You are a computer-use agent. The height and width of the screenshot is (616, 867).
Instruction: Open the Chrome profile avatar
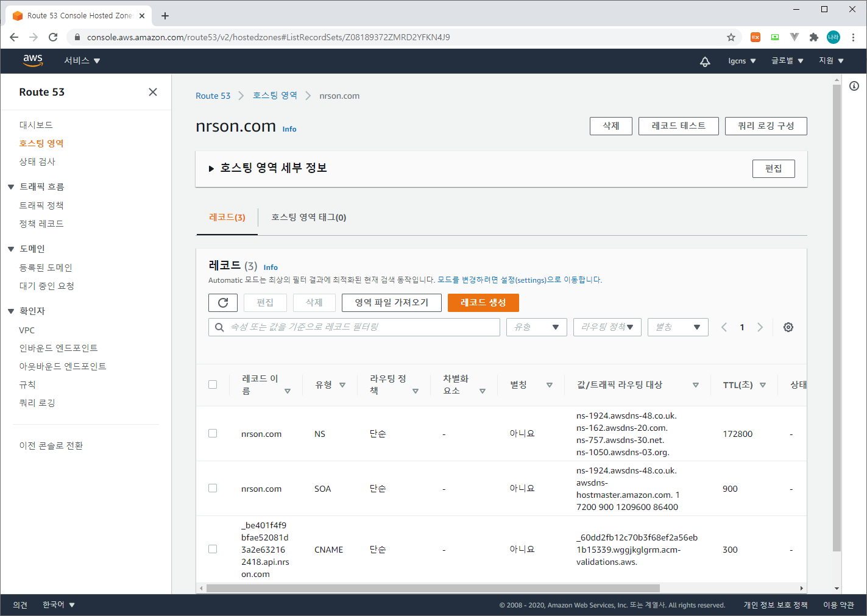833,37
